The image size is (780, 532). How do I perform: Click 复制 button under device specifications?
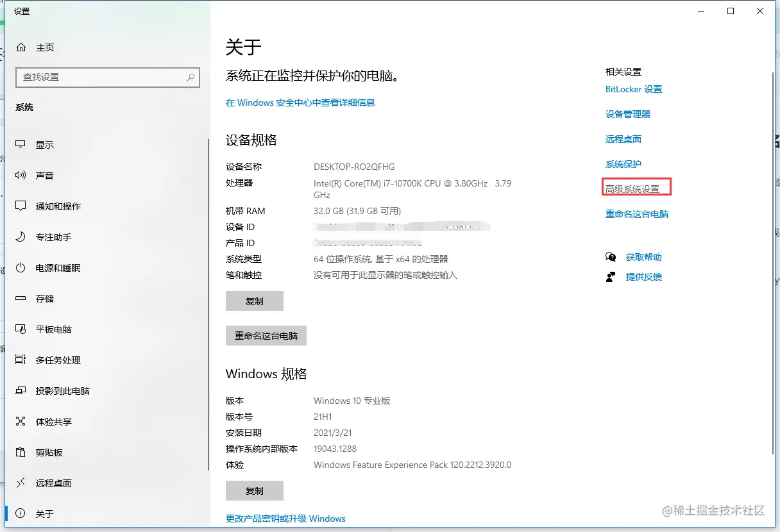[255, 301]
